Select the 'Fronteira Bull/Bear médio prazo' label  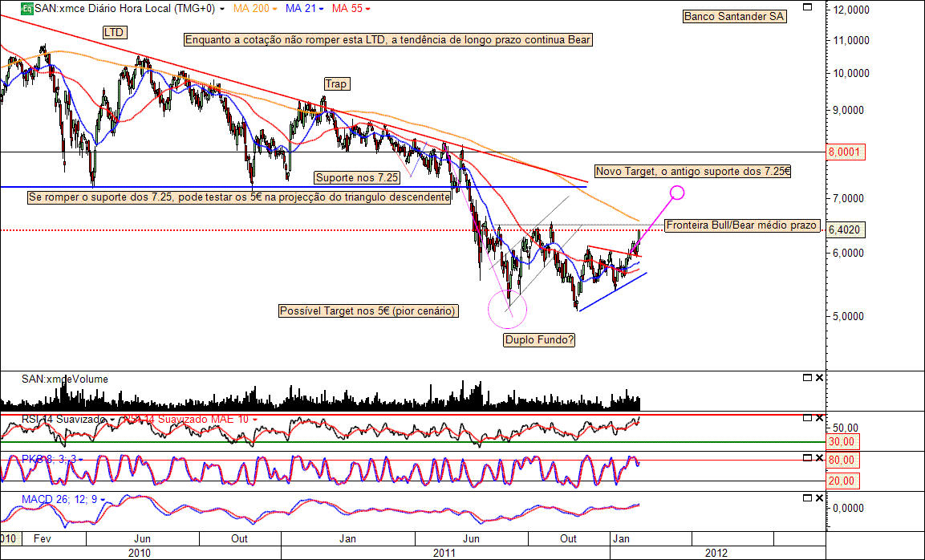(741, 225)
